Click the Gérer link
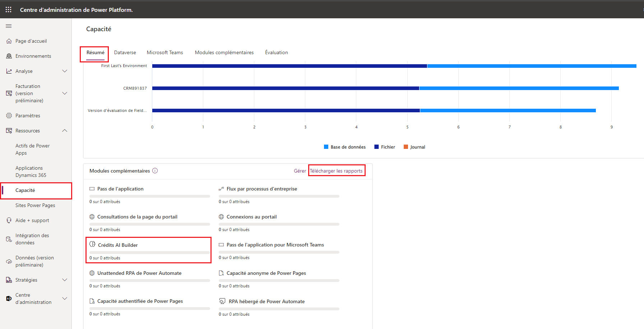644x329 pixels. [x=300, y=171]
